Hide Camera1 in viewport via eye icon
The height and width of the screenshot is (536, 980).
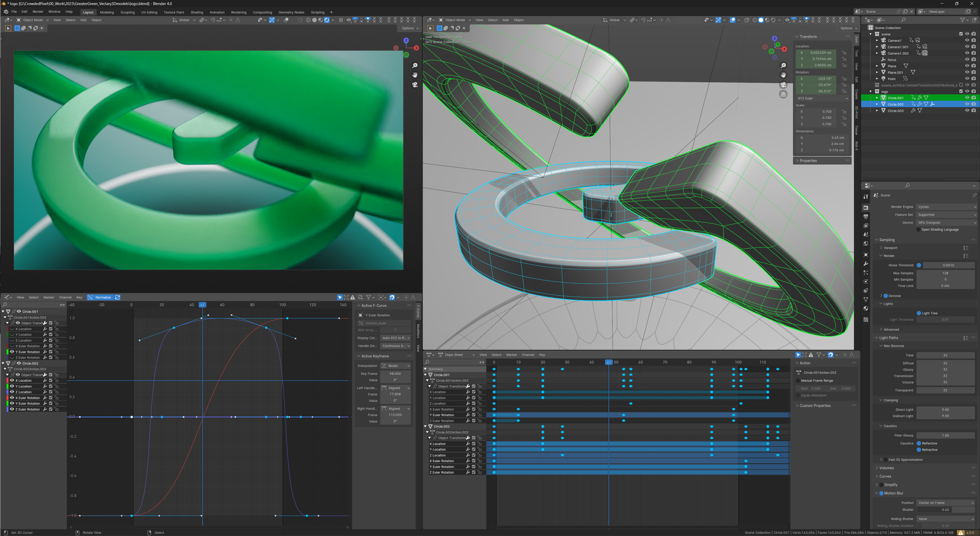[967, 40]
